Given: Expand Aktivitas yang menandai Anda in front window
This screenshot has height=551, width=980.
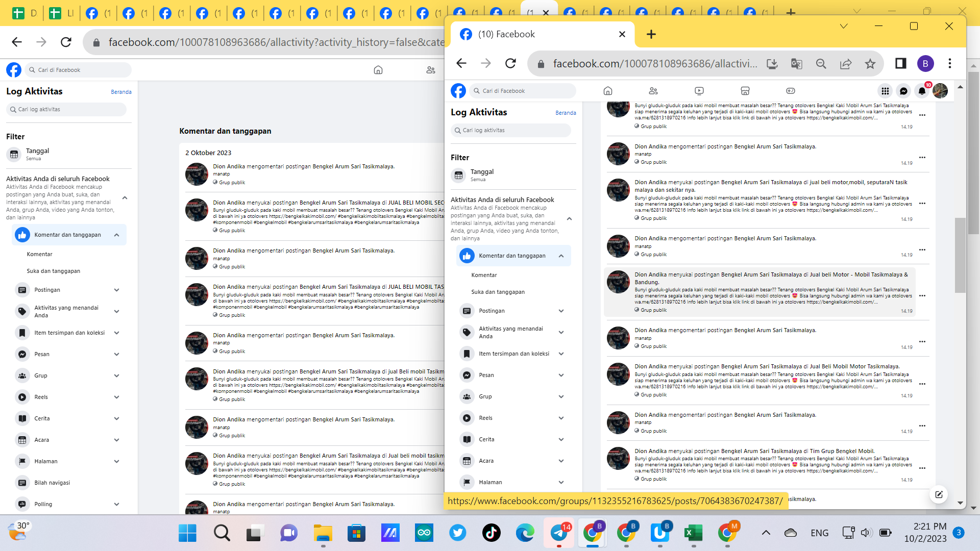Looking at the screenshot, I should point(561,332).
